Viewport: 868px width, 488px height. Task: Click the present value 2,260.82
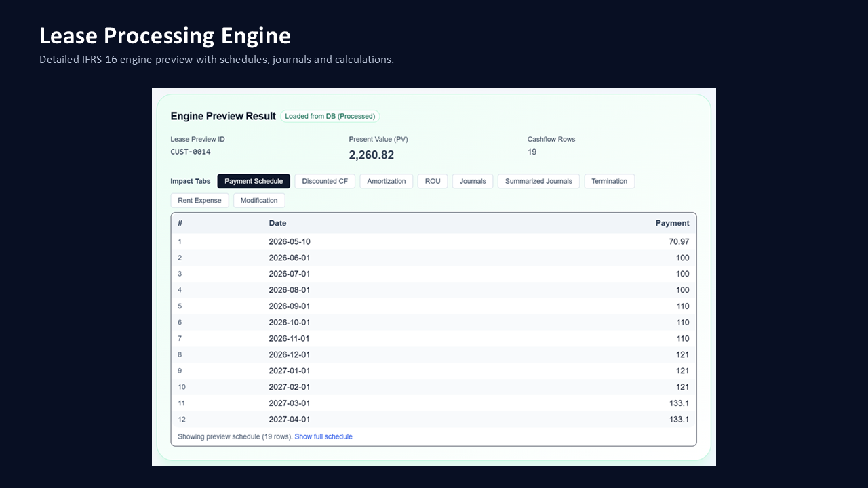372,155
